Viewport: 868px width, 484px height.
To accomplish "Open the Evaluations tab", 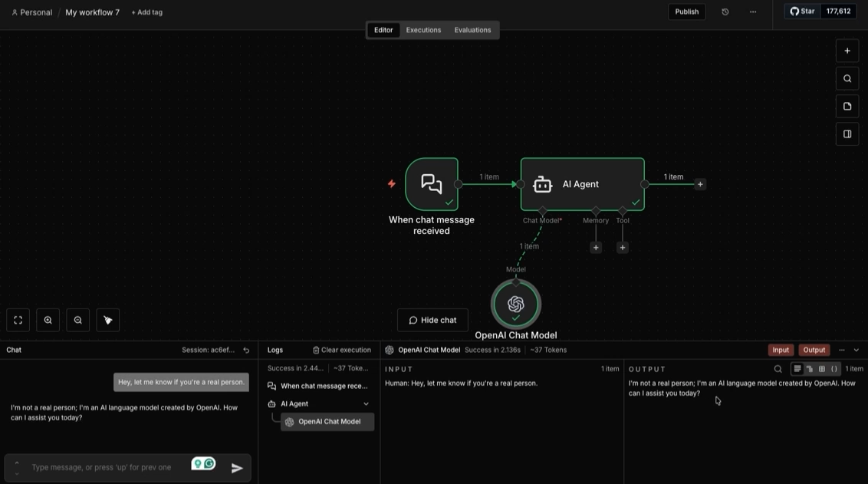I will [473, 30].
